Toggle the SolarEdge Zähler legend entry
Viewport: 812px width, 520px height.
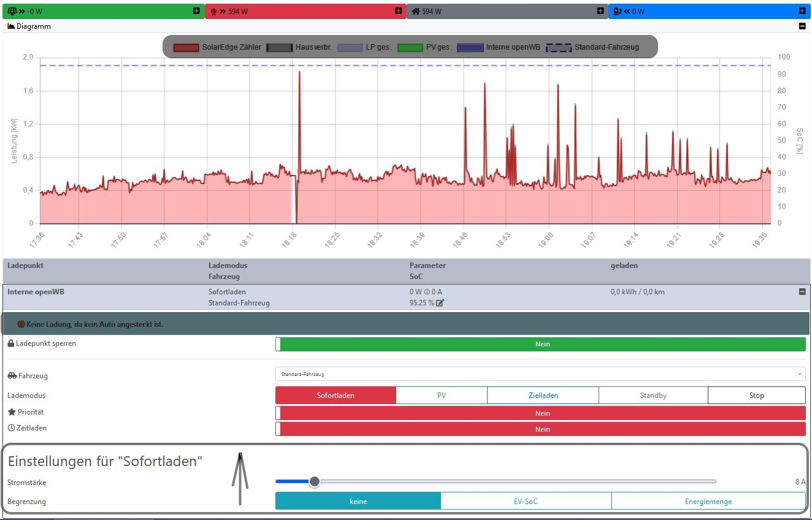(x=218, y=47)
